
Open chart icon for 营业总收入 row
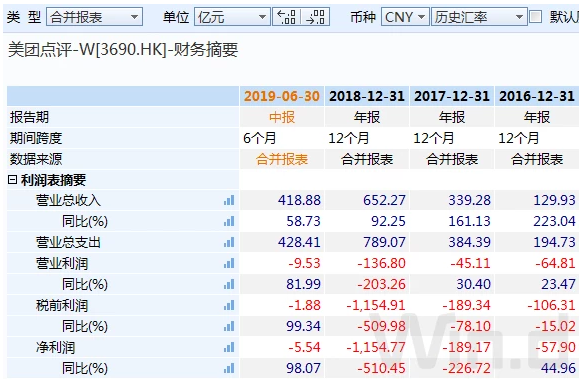pos(229,200)
